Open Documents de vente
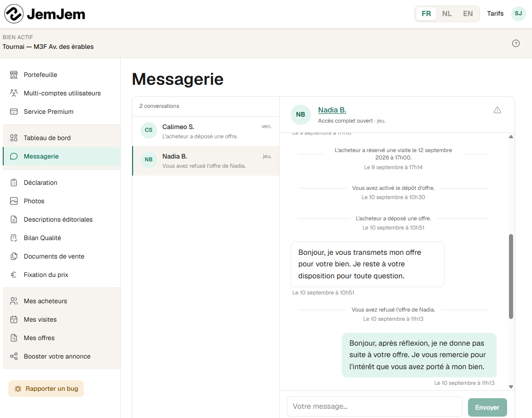Viewport: 532px width, 418px height. [x=61, y=256]
